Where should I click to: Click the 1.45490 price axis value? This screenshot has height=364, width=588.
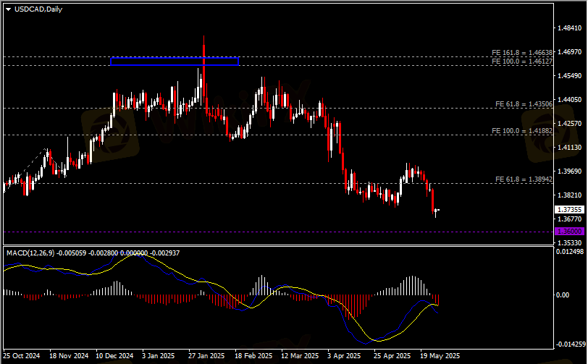click(x=570, y=76)
